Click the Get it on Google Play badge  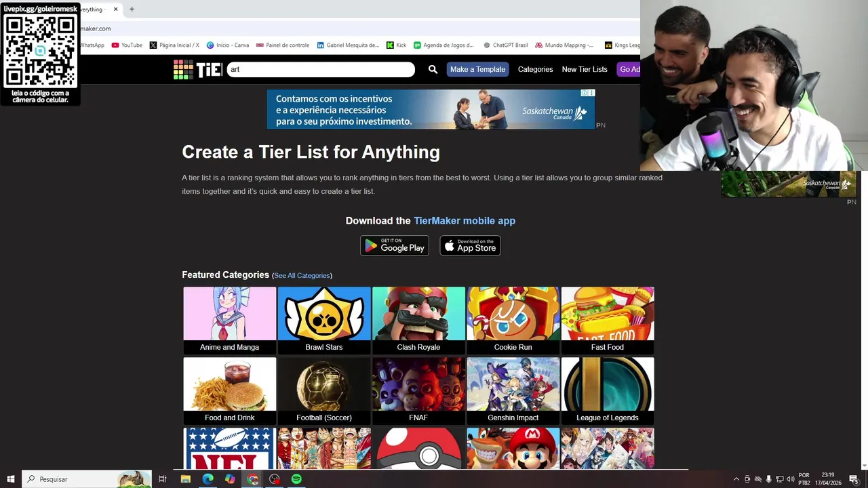(395, 245)
